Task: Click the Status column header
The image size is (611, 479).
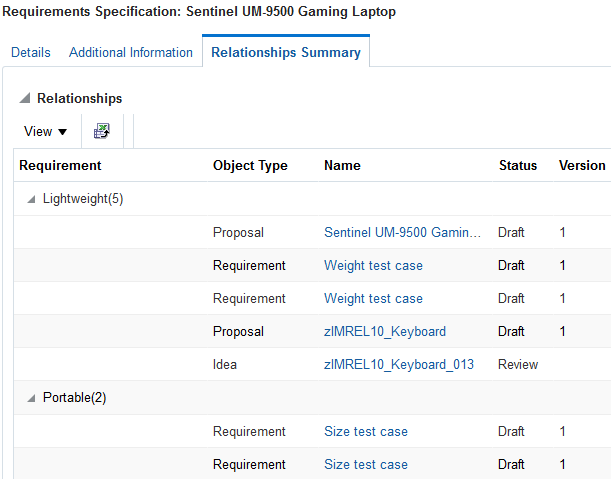Action: 518,165
